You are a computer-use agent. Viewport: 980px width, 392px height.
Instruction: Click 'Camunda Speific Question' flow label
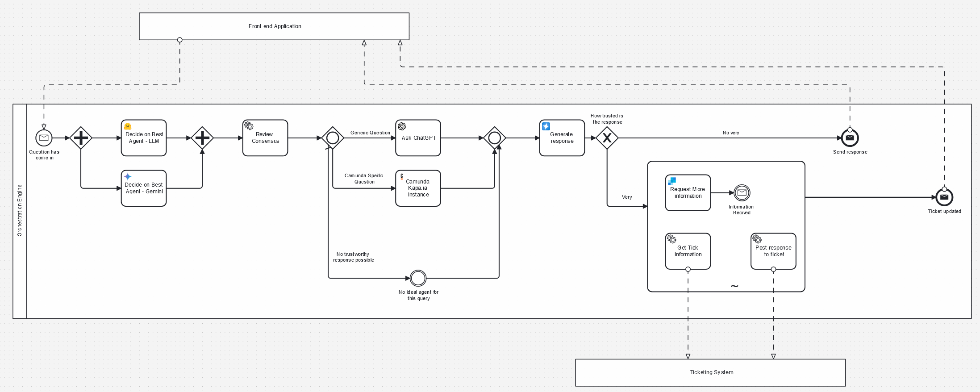(x=364, y=179)
